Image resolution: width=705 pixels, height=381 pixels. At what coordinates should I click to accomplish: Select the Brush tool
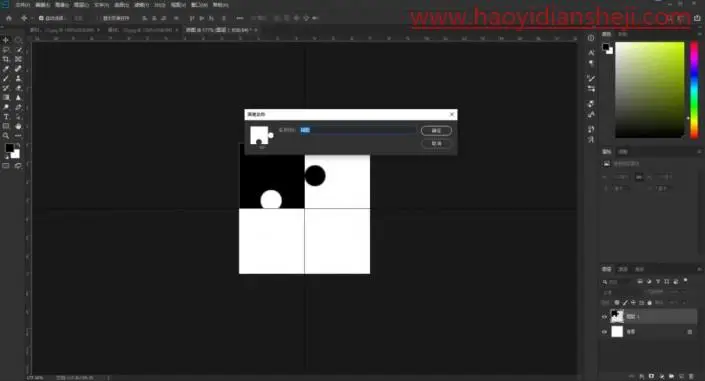click(x=6, y=78)
